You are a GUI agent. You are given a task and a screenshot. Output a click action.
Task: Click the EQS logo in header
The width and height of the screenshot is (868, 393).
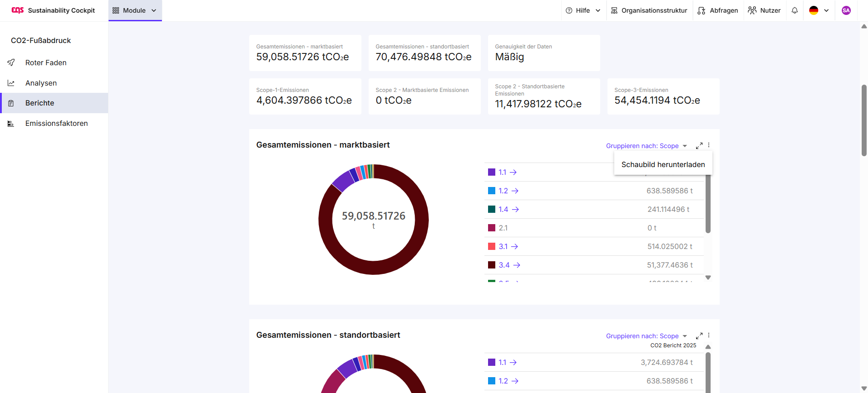tap(18, 10)
